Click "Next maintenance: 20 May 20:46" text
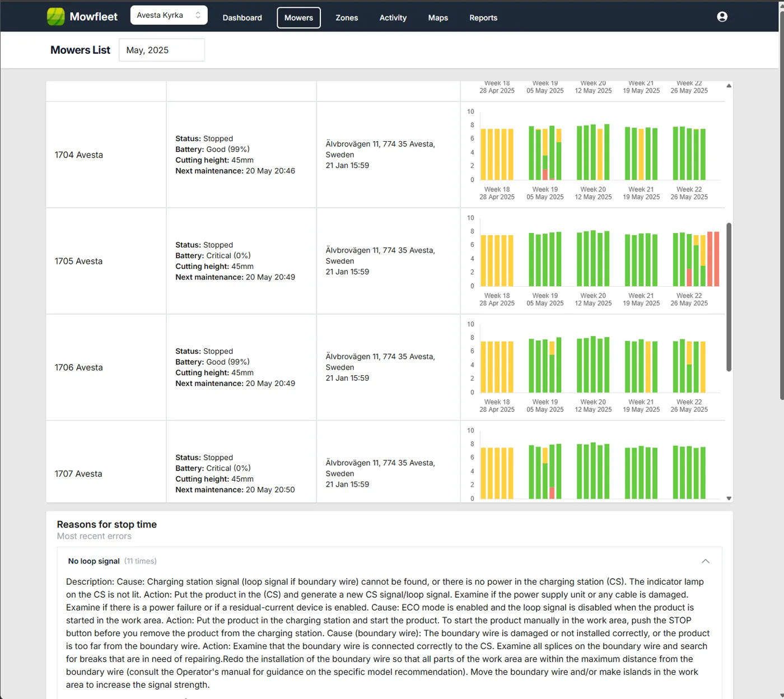Screen dimensions: 784x699 coord(235,171)
